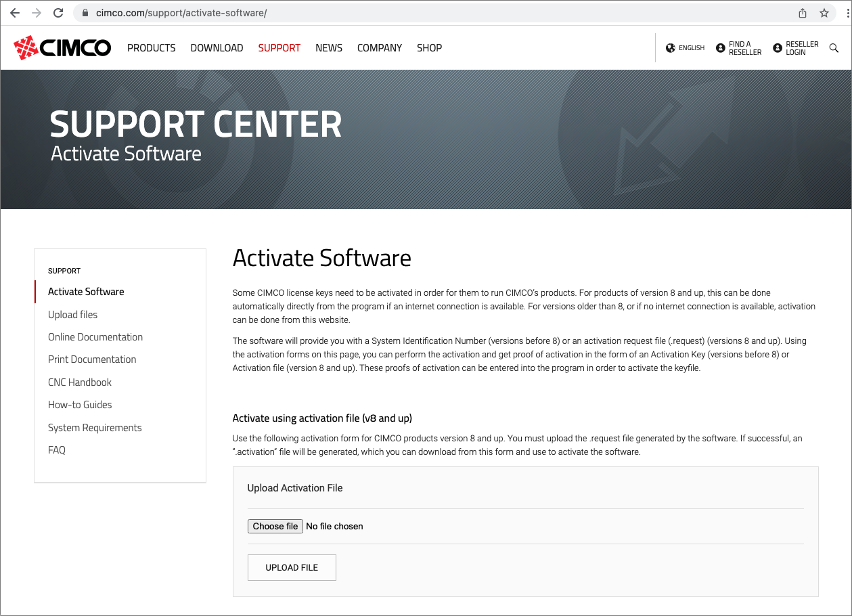Switch to the PRODUCTS menu item
The height and width of the screenshot is (616, 852).
click(151, 47)
